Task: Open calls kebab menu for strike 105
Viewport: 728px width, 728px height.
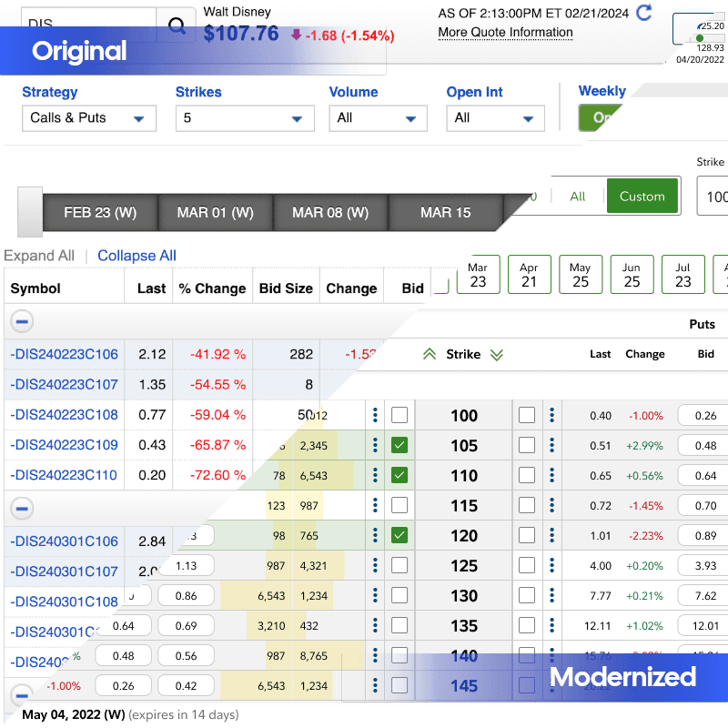Action: pyautogui.click(x=375, y=445)
